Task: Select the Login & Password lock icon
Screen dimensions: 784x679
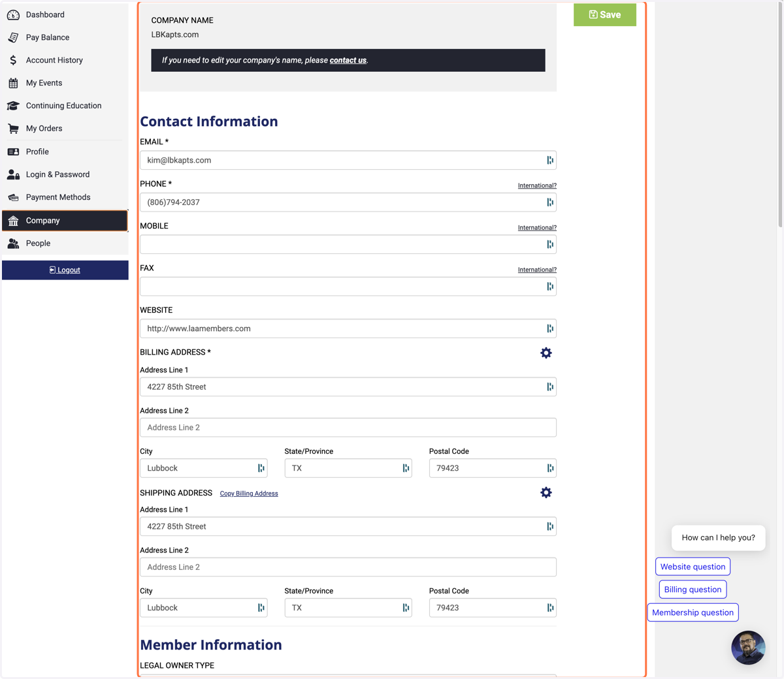Action: pos(13,174)
